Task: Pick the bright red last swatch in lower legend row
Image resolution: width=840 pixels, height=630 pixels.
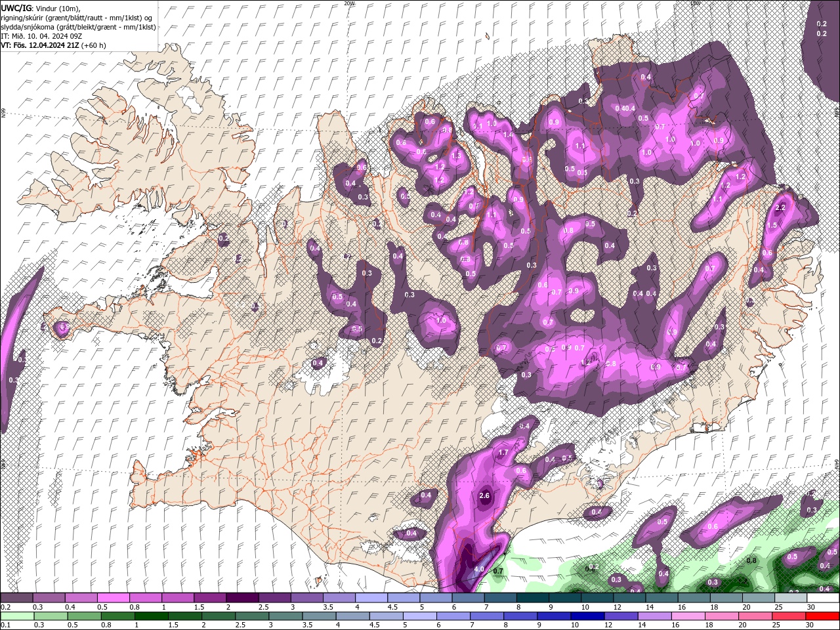Action: (x=823, y=616)
